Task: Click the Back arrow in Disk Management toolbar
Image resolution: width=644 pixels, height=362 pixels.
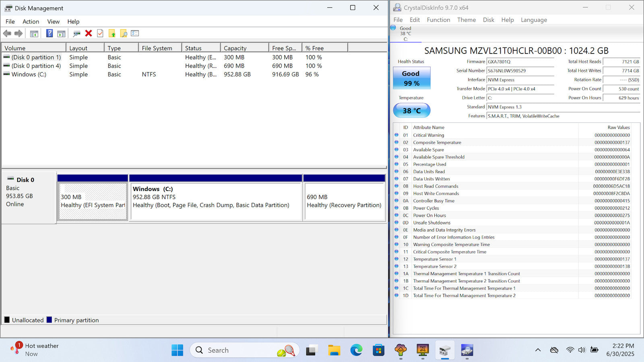Action: [x=7, y=33]
